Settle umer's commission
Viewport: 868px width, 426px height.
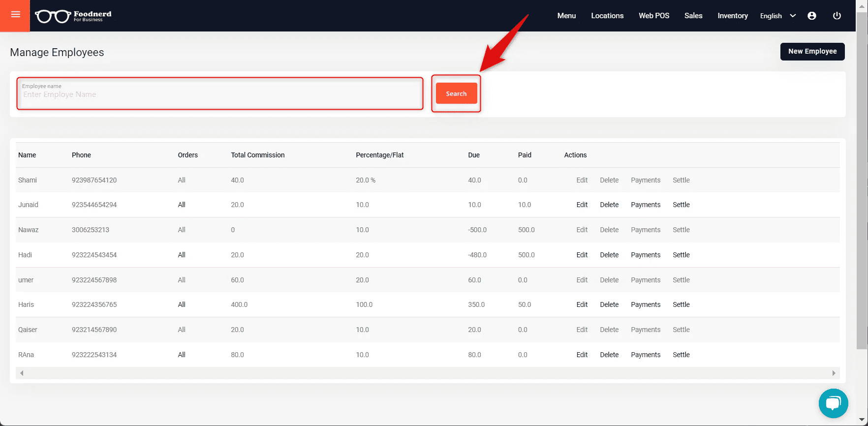coord(681,280)
